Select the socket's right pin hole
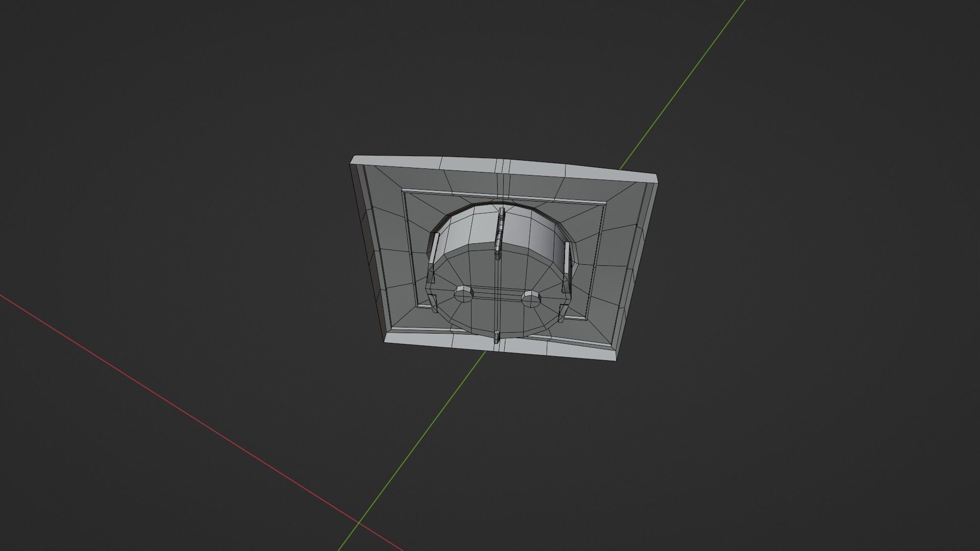Screen dimensions: 980x551 click(532, 299)
